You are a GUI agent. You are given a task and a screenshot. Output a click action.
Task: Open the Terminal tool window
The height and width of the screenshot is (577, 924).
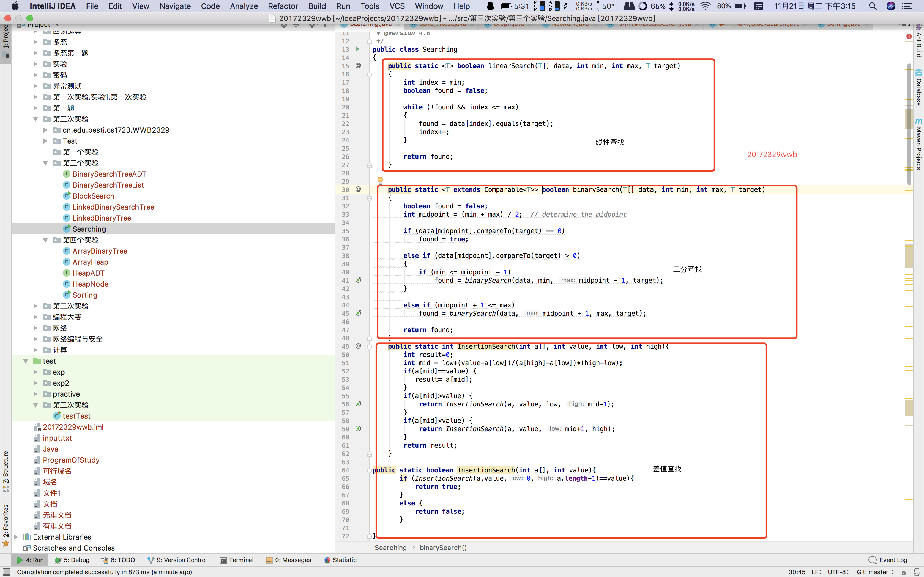click(x=237, y=560)
